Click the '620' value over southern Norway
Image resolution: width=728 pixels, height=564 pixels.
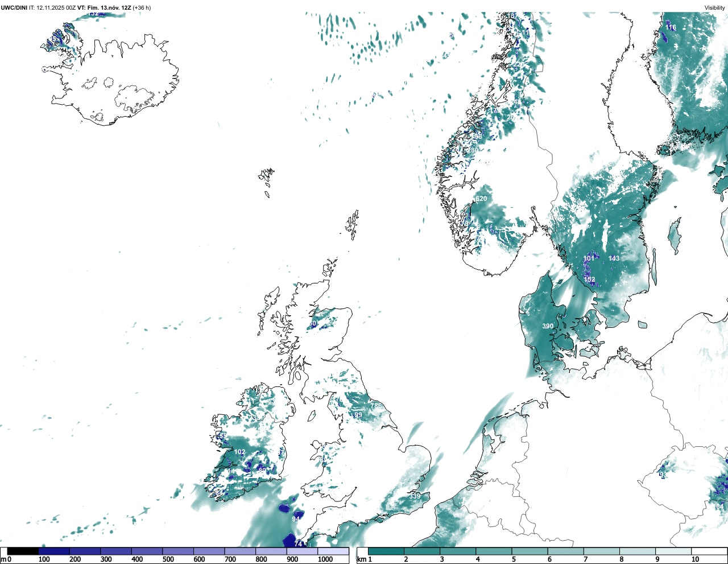pos(481,199)
